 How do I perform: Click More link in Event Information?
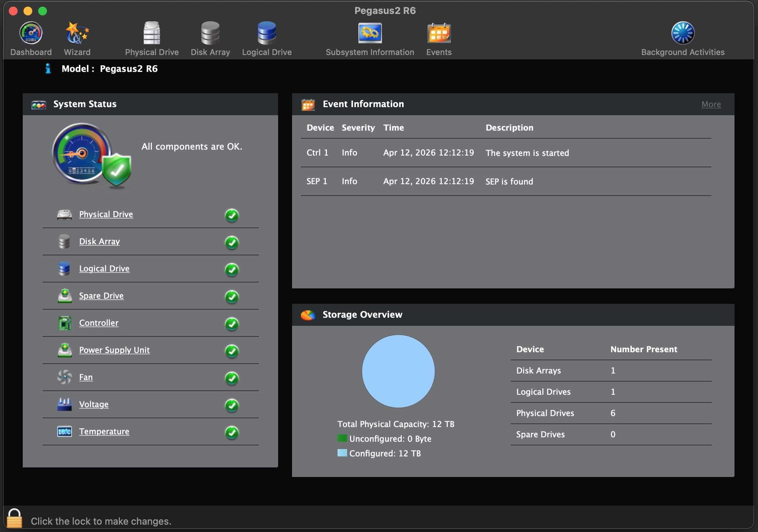tap(711, 104)
